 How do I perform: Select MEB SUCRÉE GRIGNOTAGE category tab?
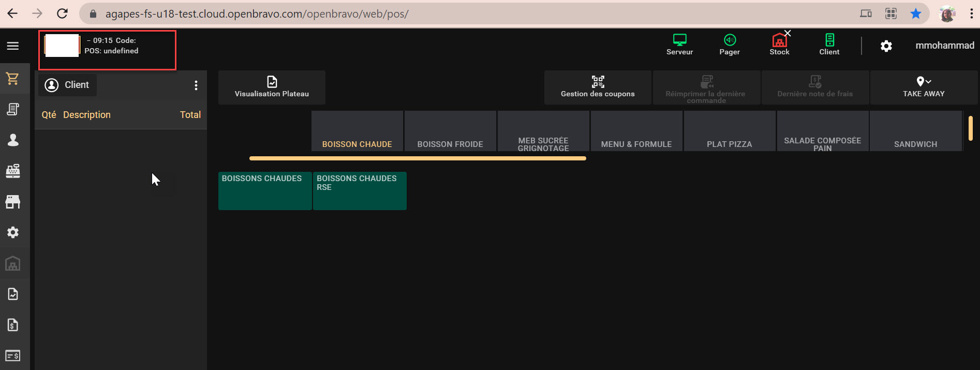pyautogui.click(x=543, y=131)
